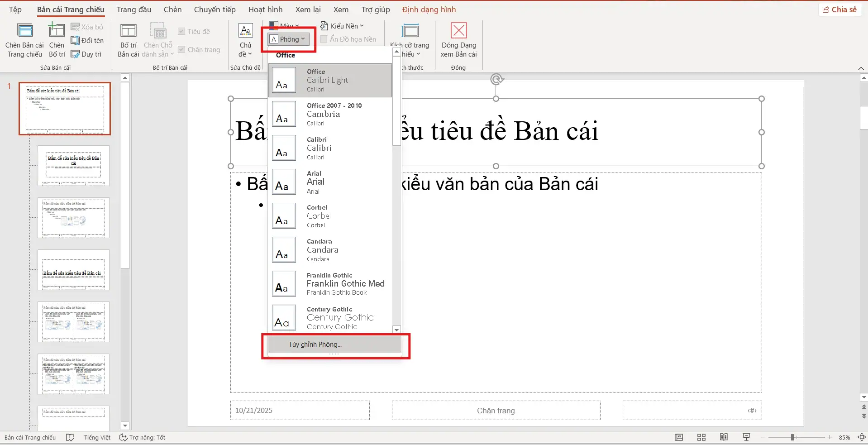Open the Phông font dropdown
868x445 pixels.
tap(288, 39)
